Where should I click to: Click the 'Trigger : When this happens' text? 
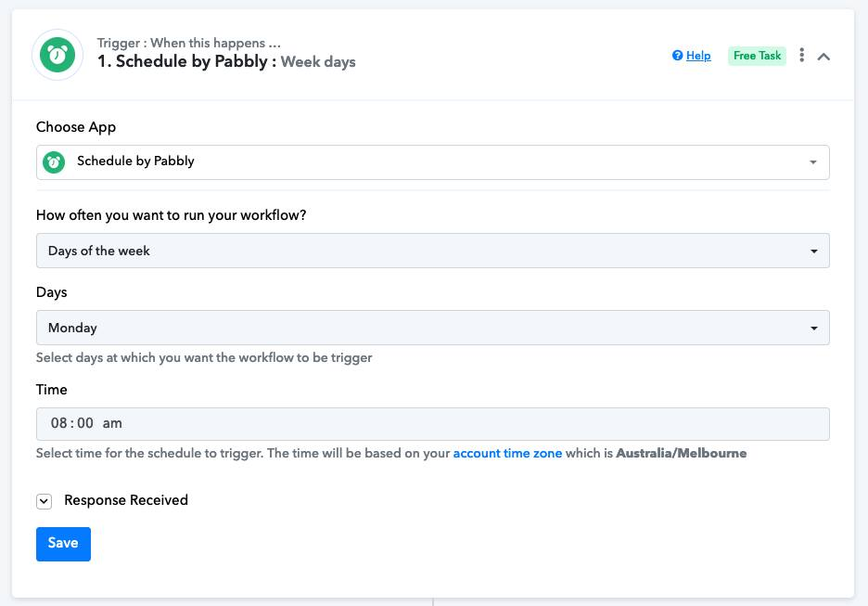(189, 43)
